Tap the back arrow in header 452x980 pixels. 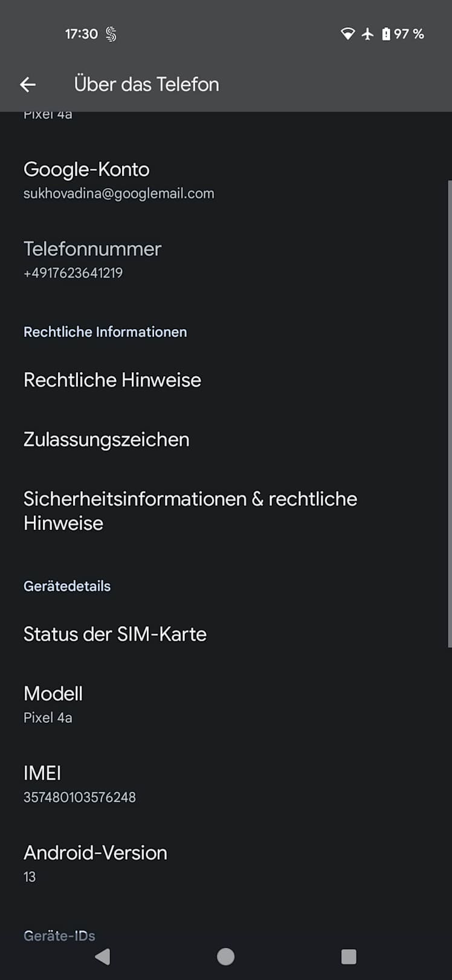28,85
